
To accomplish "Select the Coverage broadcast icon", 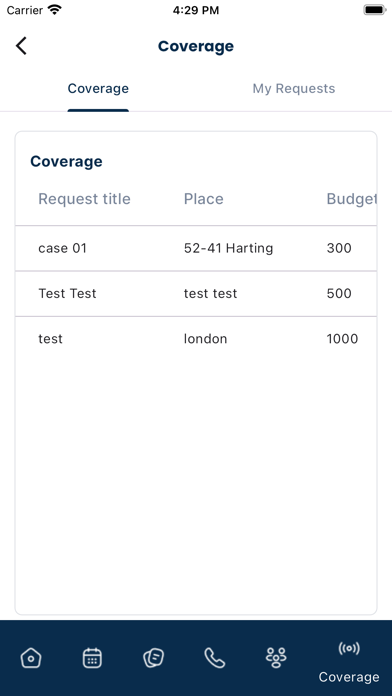I will pos(349,649).
